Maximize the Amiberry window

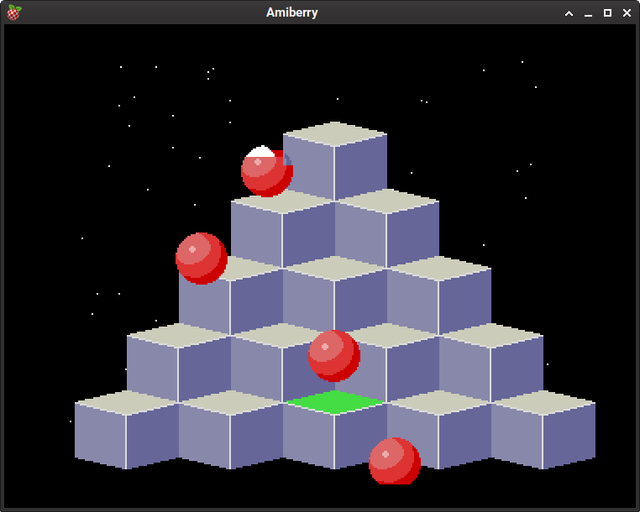click(x=607, y=13)
